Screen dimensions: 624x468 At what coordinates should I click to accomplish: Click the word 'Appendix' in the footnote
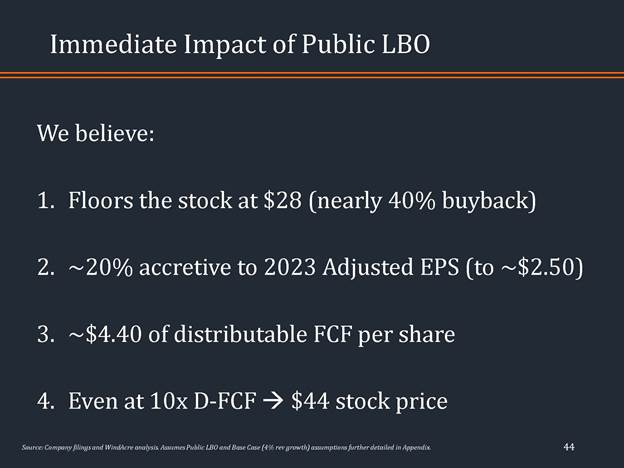(x=416, y=444)
